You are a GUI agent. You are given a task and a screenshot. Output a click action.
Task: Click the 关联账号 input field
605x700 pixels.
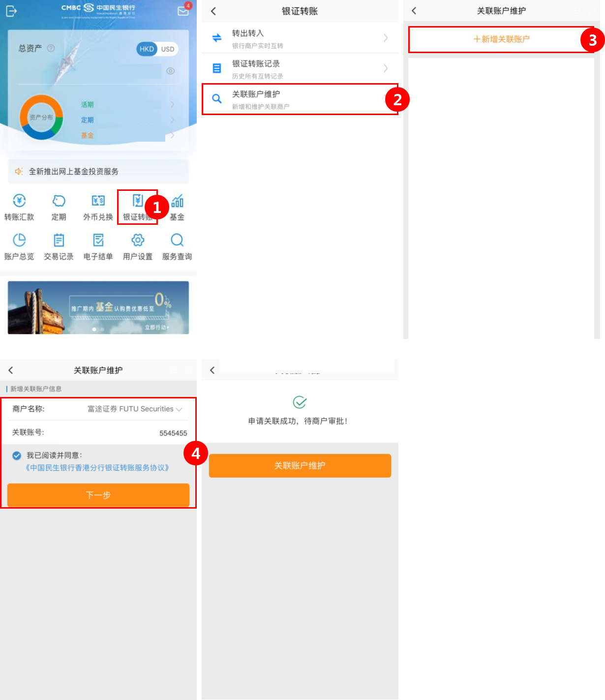coord(98,433)
